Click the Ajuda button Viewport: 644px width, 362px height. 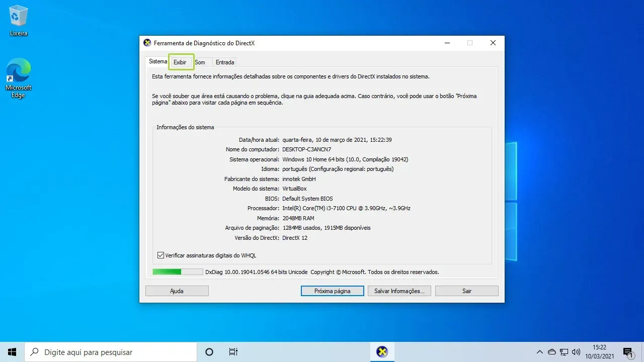[x=177, y=291]
